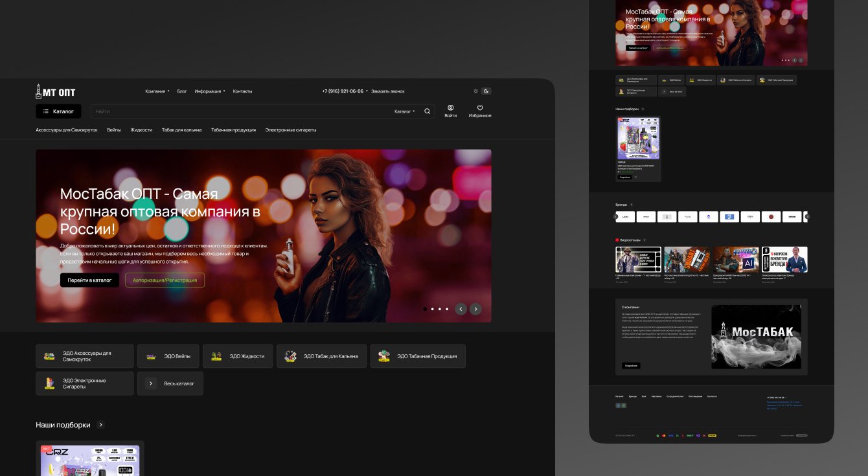The image size is (868, 476).
Task: Select the fourth dot of the main hero slider
Action: click(x=447, y=309)
